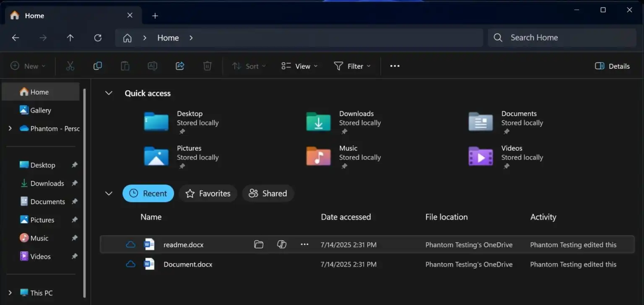Copy readme.docx using the Copy icon
The image size is (644, 305).
(x=97, y=66)
